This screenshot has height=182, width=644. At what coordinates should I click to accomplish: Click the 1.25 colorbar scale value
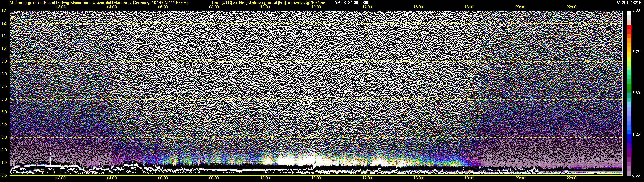636,134
